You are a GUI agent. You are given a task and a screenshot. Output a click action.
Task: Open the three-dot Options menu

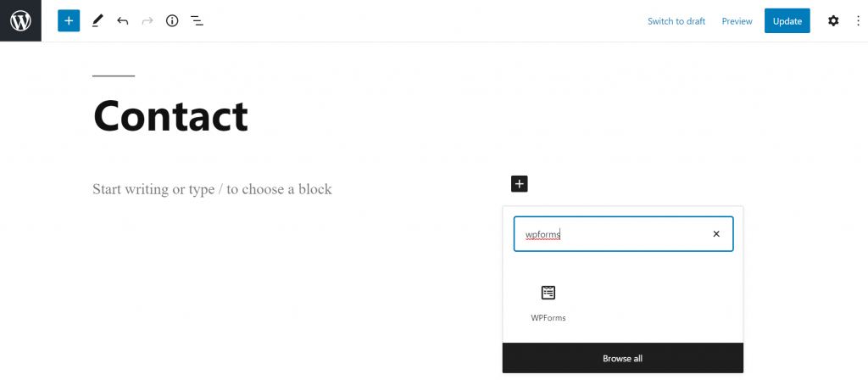pos(858,21)
